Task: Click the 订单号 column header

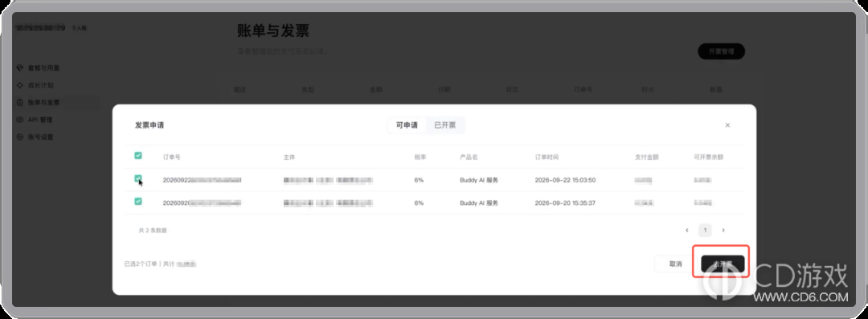Action: point(172,157)
